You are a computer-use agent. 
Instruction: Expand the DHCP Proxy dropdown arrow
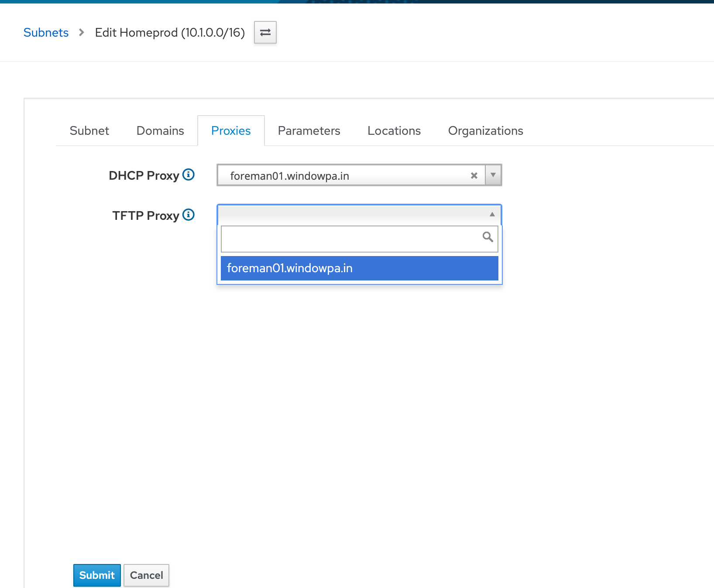pyautogui.click(x=493, y=175)
